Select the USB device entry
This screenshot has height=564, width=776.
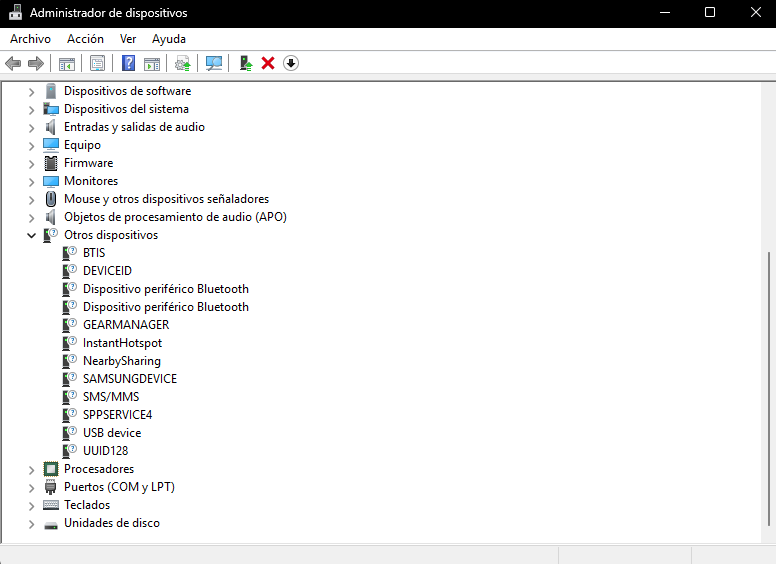[x=112, y=433]
